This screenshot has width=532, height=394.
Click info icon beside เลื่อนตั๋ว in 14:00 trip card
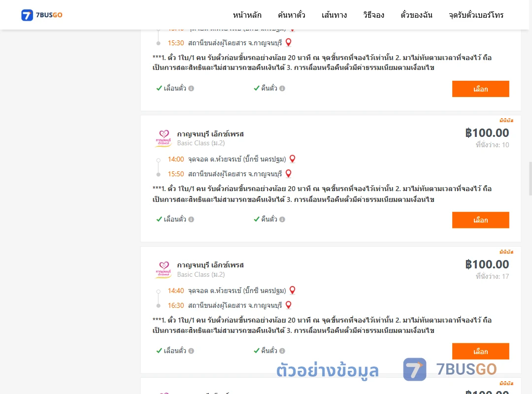(191, 219)
